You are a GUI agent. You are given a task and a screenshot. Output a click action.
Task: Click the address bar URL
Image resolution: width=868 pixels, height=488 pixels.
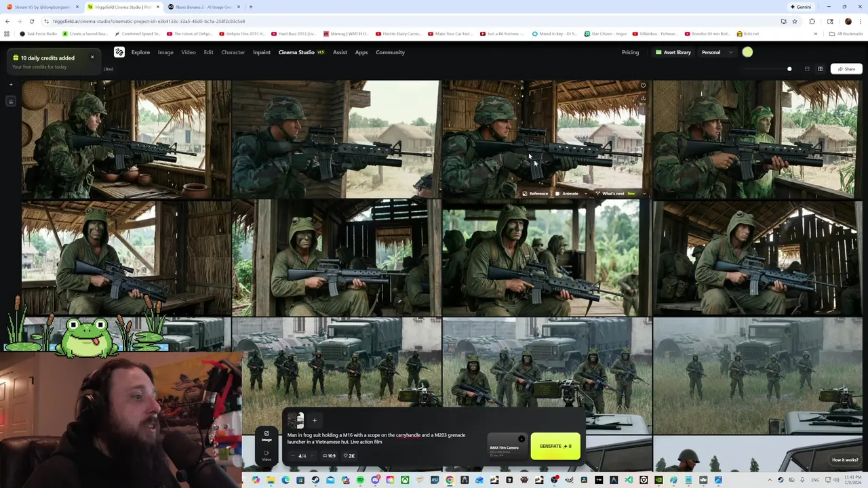tap(149, 21)
